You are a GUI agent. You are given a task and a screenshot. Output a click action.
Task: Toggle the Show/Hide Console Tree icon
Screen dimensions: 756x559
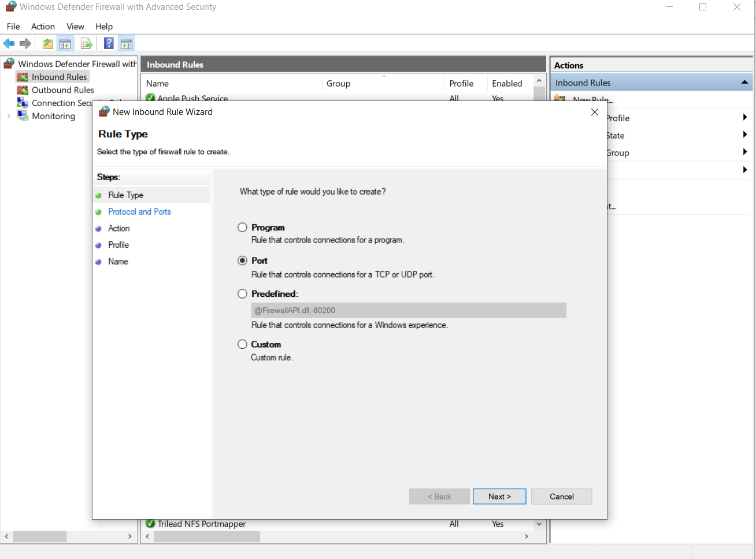[65, 44]
